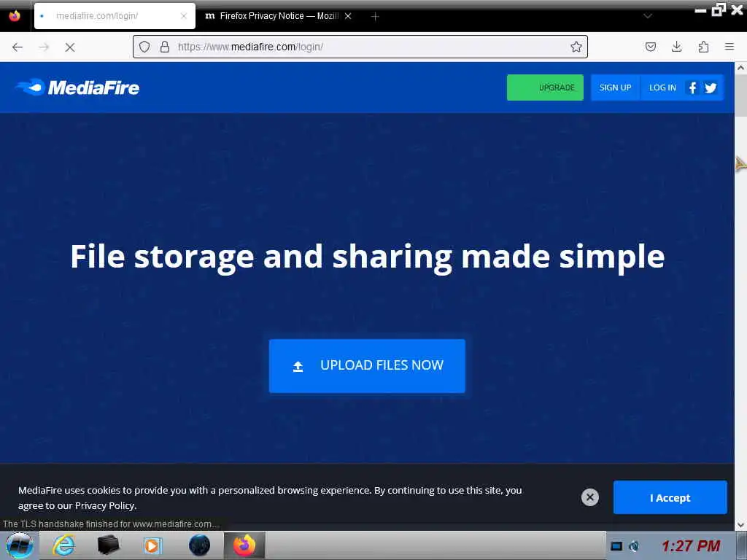The image size is (747, 560).
Task: Bookmark this page with the star icon
Action: point(576,47)
